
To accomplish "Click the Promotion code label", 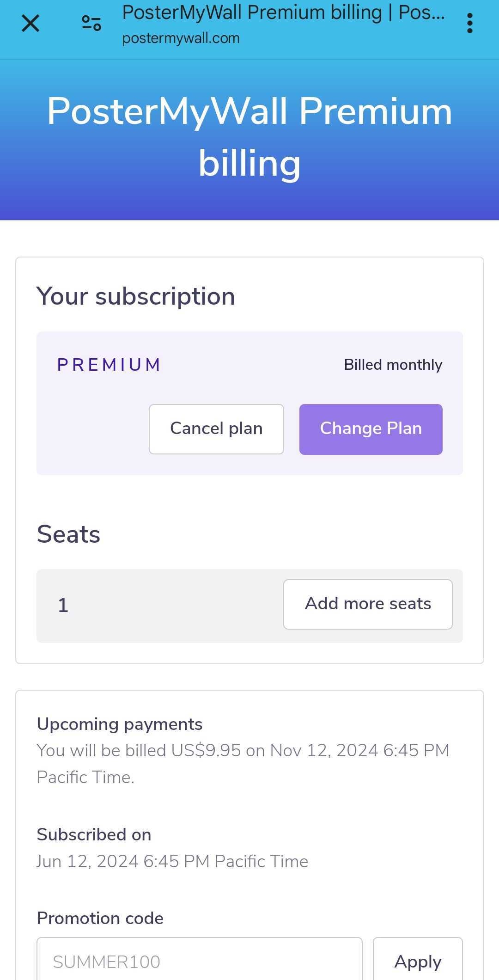I will (99, 918).
